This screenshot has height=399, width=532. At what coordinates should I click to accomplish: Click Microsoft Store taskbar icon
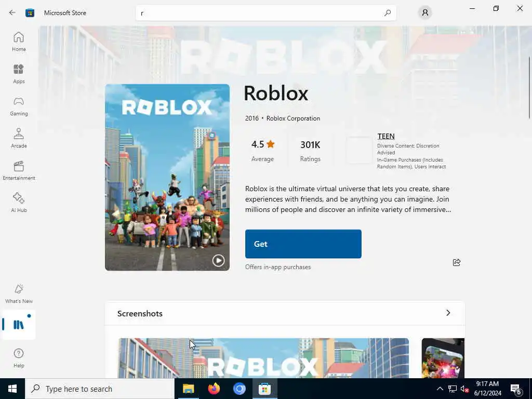264,389
